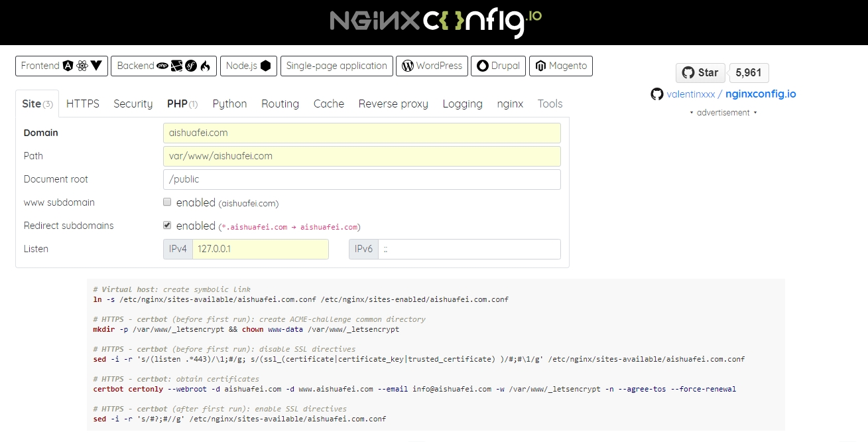Switch to the HTTPS tab
Screen dimensions: 868x442
tap(82, 104)
